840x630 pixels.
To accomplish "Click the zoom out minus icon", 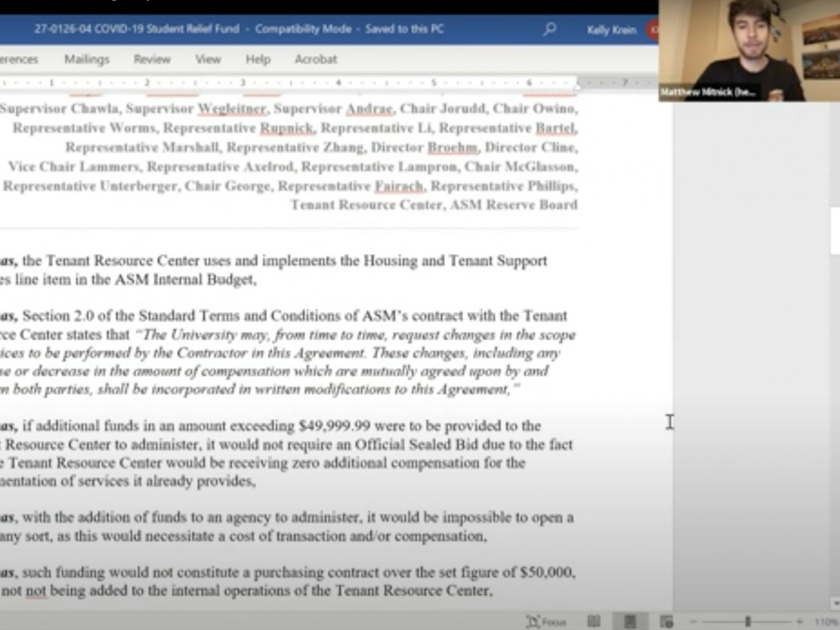I will pos(693,622).
